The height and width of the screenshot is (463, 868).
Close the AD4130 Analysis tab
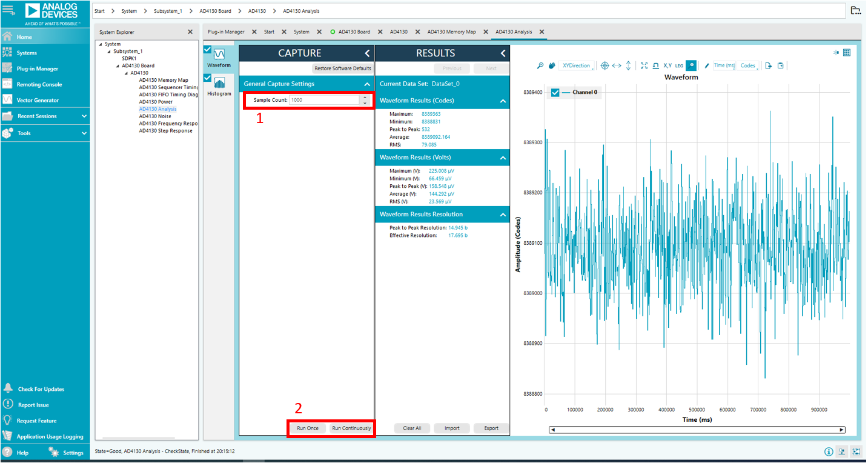(542, 32)
